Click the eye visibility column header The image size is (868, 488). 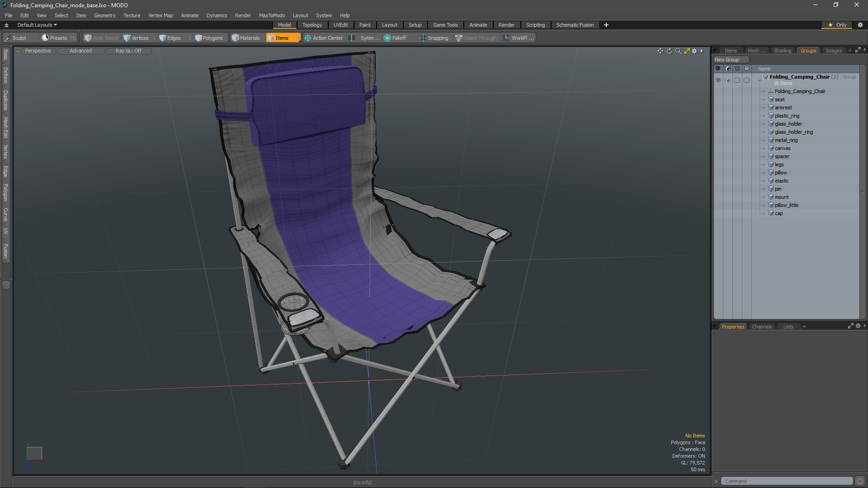(718, 69)
